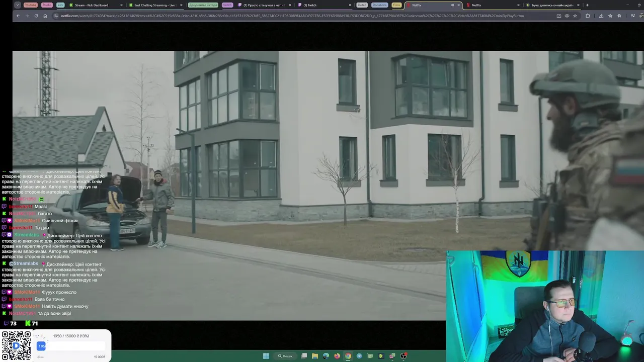View site information for netflix.com
The height and width of the screenshot is (362, 644).
[x=56, y=16]
